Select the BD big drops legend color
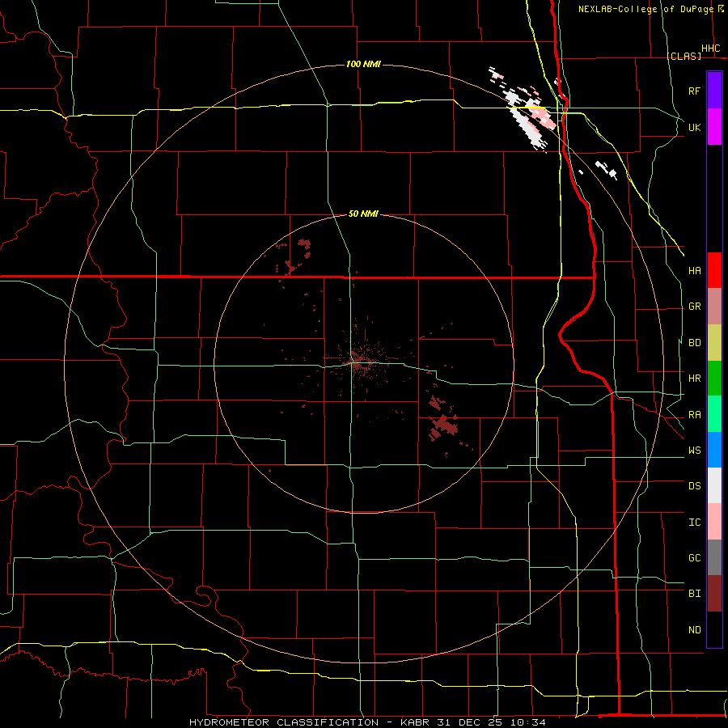This screenshot has width=728, height=728. 714,342
